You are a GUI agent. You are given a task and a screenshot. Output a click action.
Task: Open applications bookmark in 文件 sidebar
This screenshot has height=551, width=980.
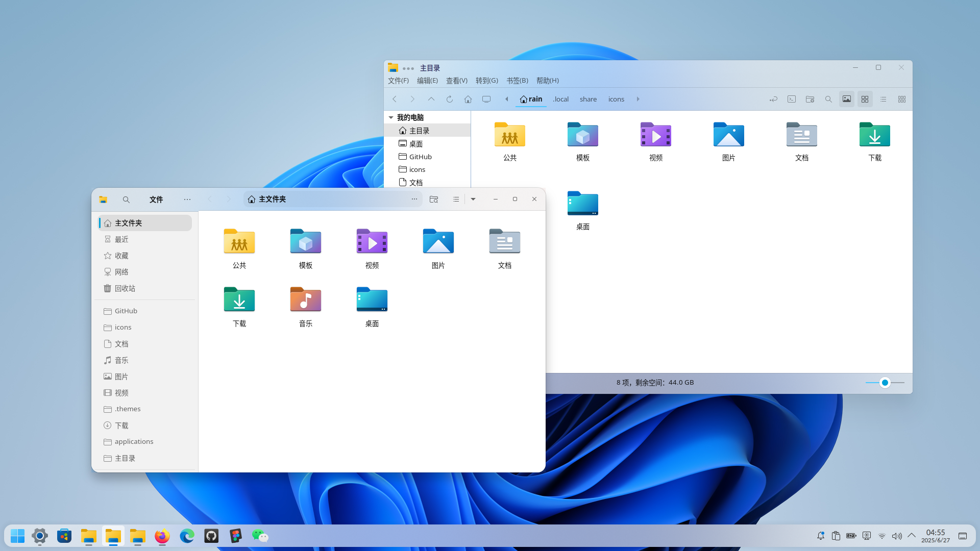145,442
